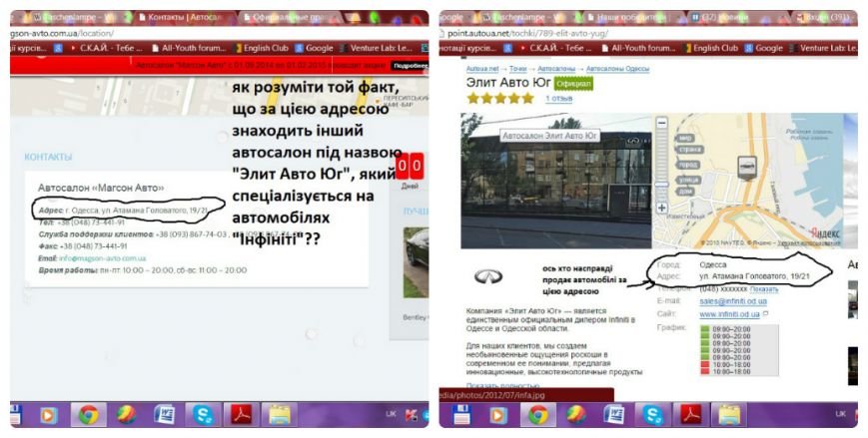The width and height of the screenshot is (868, 438).
Task: Open 'Google' bookmark in right browser
Action: pyautogui.click(x=763, y=48)
